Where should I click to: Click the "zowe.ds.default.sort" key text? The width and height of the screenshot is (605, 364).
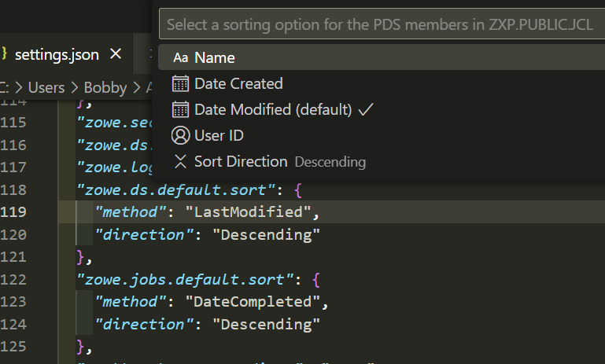tap(176, 189)
